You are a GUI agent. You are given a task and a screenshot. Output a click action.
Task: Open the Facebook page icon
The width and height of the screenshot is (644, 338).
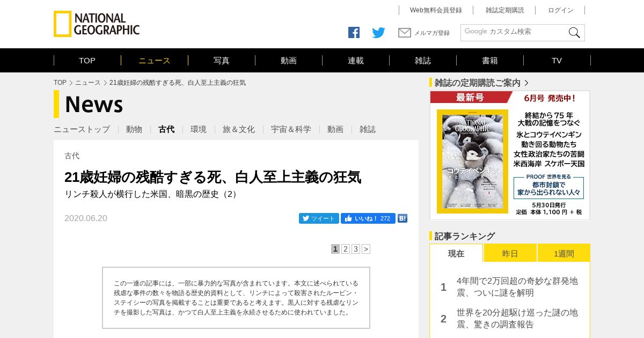tap(354, 33)
